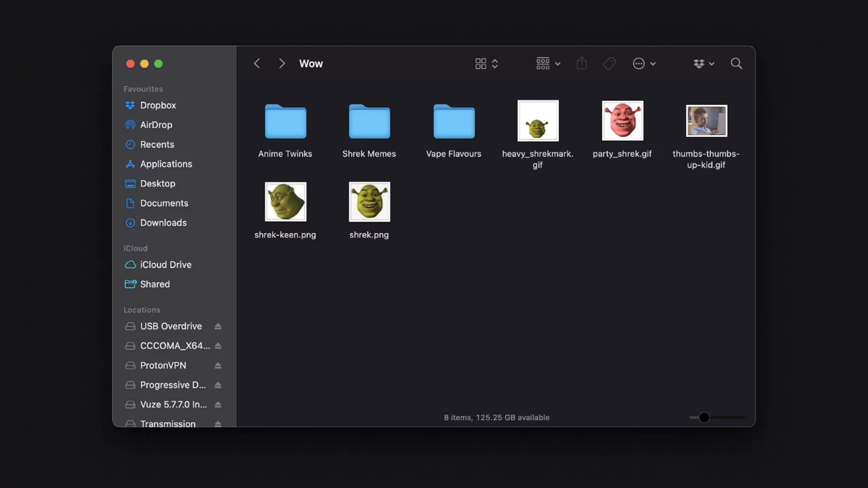
Task: Click the Search magnifier icon
Action: (x=736, y=64)
